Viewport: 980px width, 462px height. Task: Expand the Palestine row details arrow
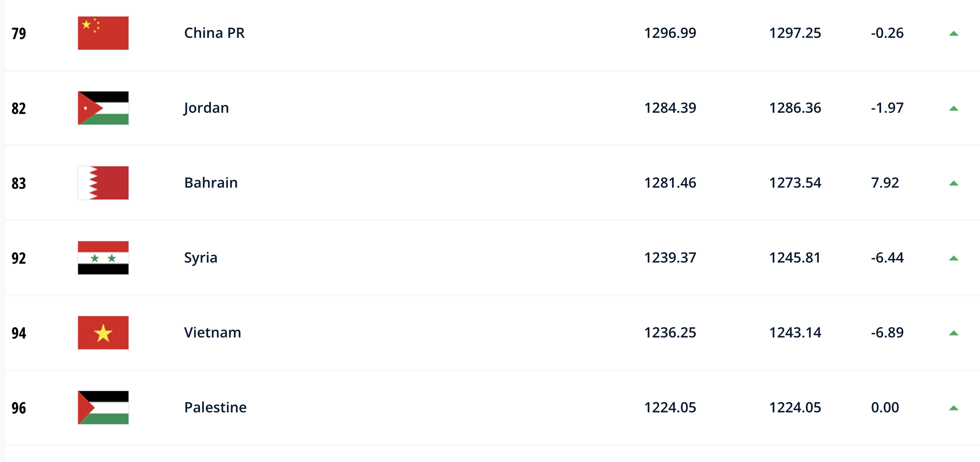tap(954, 408)
